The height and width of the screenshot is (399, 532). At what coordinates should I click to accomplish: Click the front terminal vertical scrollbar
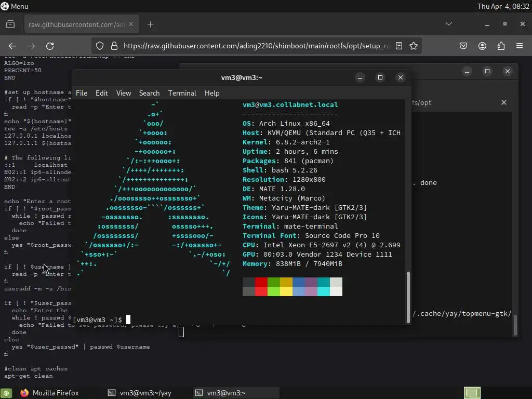(x=408, y=297)
